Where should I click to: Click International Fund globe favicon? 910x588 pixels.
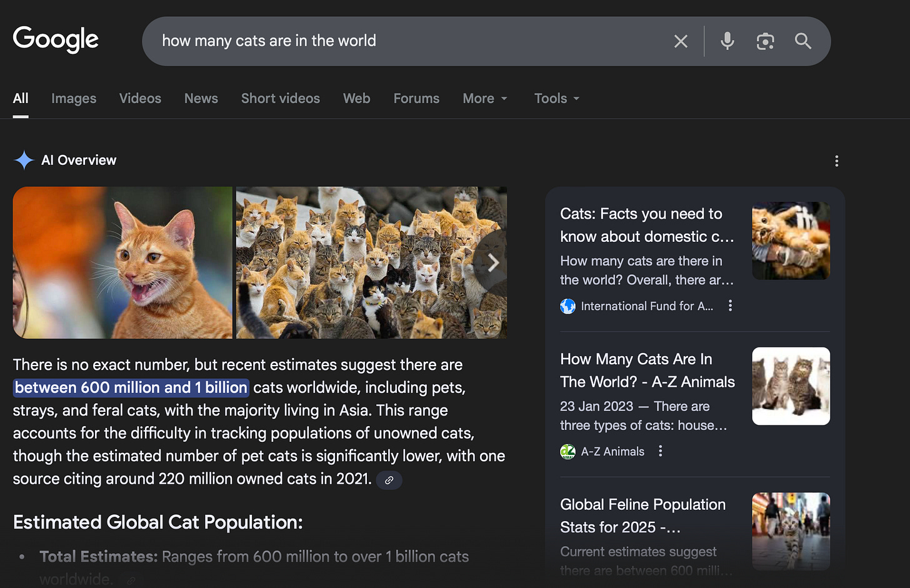point(567,306)
